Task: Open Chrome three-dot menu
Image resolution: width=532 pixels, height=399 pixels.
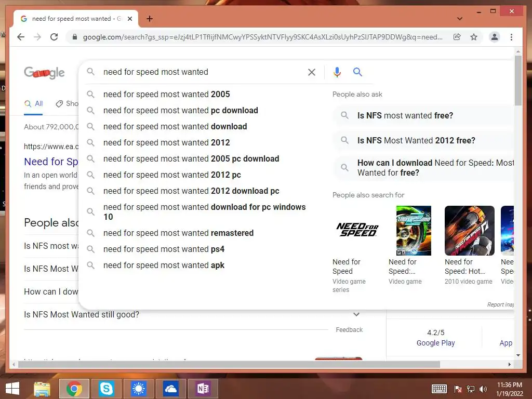Action: click(511, 37)
